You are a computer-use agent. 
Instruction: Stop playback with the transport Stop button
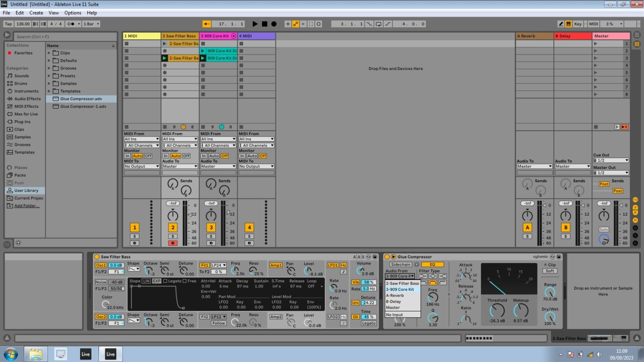pyautogui.click(x=265, y=24)
